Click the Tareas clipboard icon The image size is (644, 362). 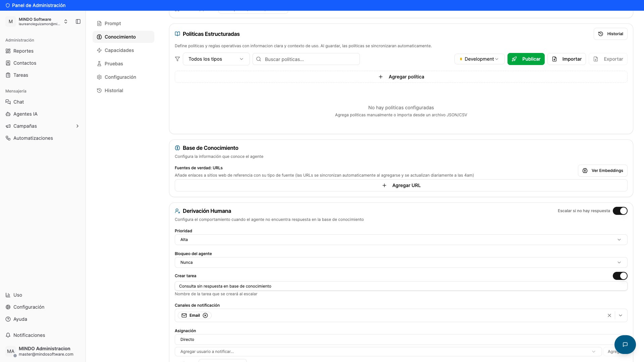tap(8, 75)
